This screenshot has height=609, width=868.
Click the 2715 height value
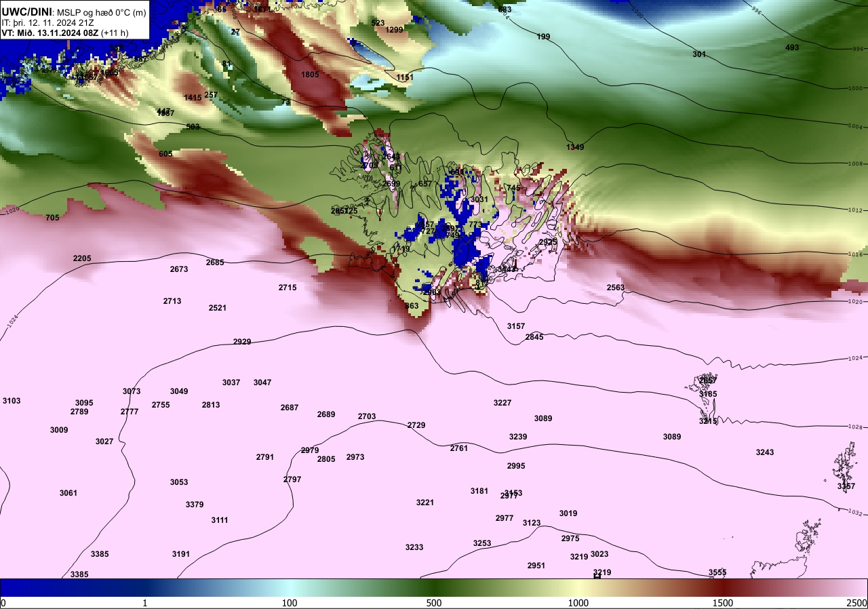click(288, 288)
